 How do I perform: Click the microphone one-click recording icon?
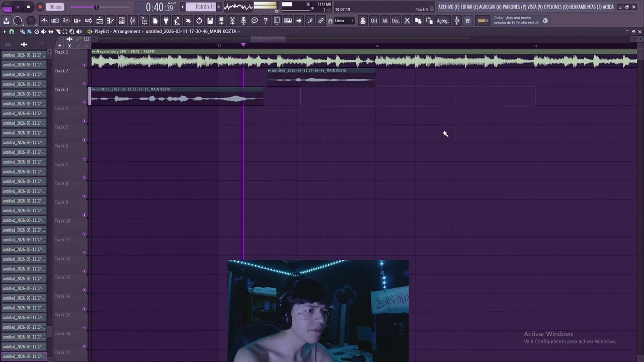[x=244, y=21]
